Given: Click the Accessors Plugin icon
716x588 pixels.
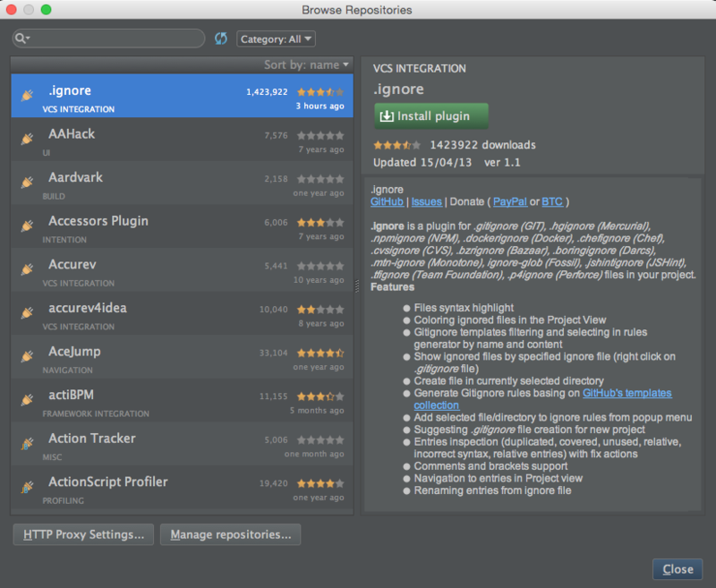Looking at the screenshot, I should point(28,226).
